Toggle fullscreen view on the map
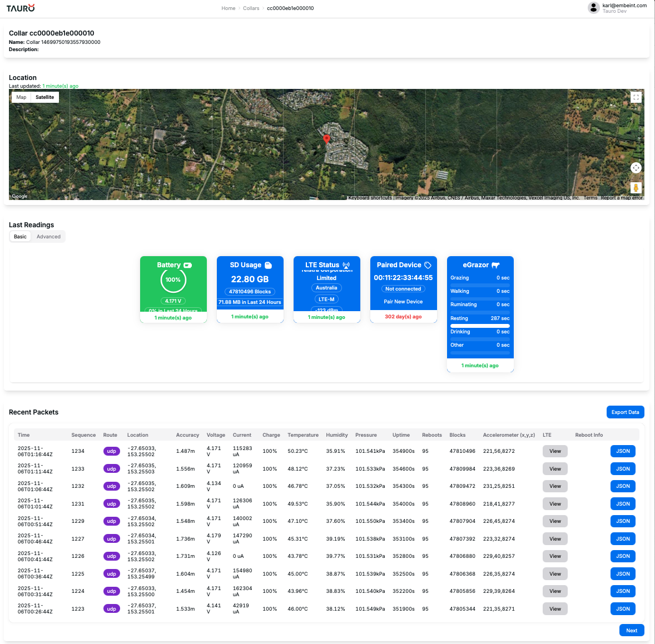 pos(636,97)
